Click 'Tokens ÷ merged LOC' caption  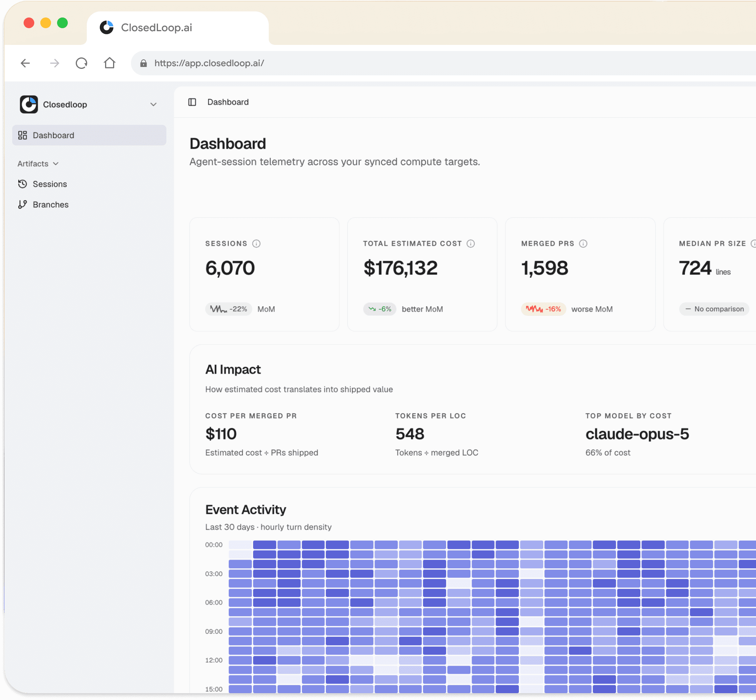[x=437, y=453]
